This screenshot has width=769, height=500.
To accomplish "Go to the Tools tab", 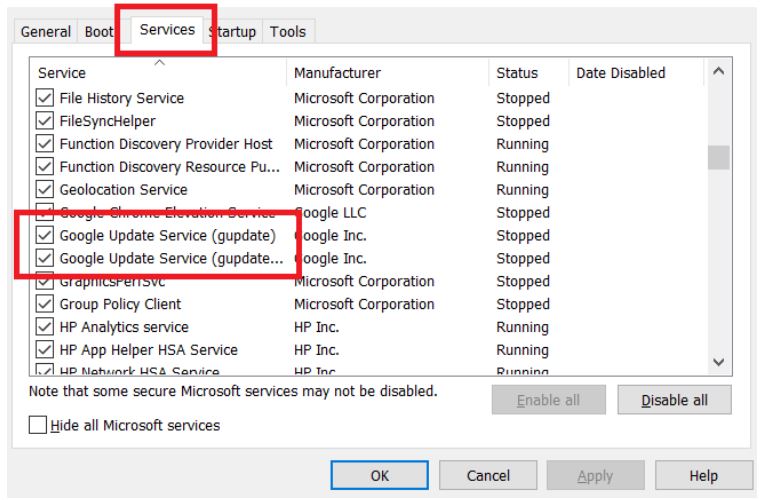I will (x=287, y=32).
